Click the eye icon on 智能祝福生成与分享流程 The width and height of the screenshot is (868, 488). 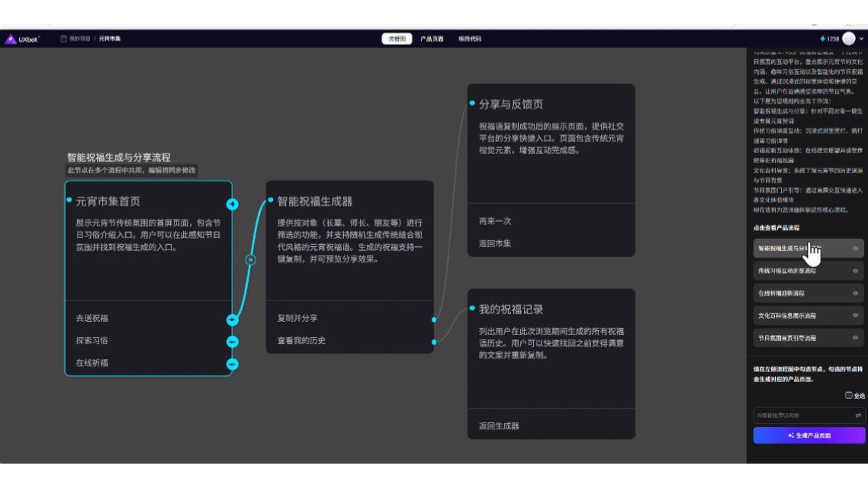855,249
